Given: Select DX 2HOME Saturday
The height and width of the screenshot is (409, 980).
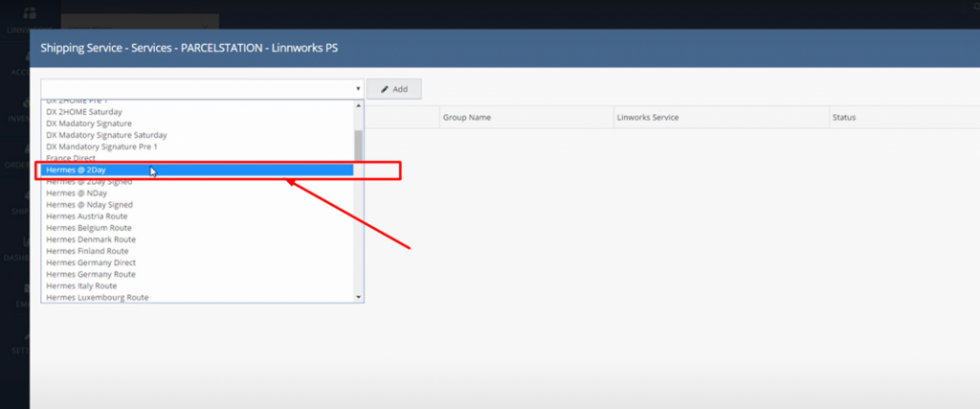Looking at the screenshot, I should point(197,112).
